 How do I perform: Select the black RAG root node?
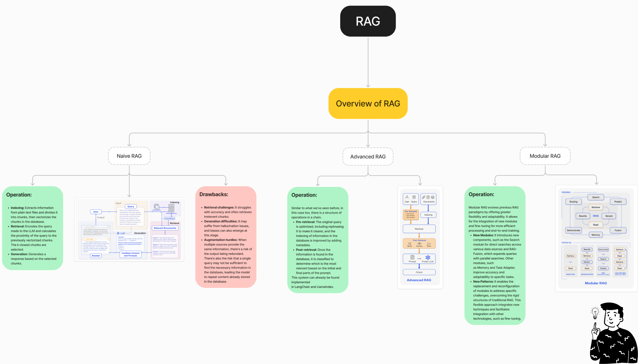368,21
